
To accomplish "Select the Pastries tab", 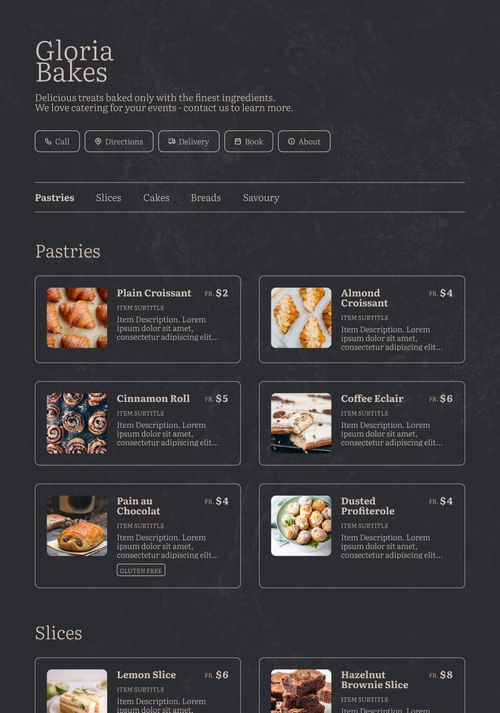I will (55, 198).
